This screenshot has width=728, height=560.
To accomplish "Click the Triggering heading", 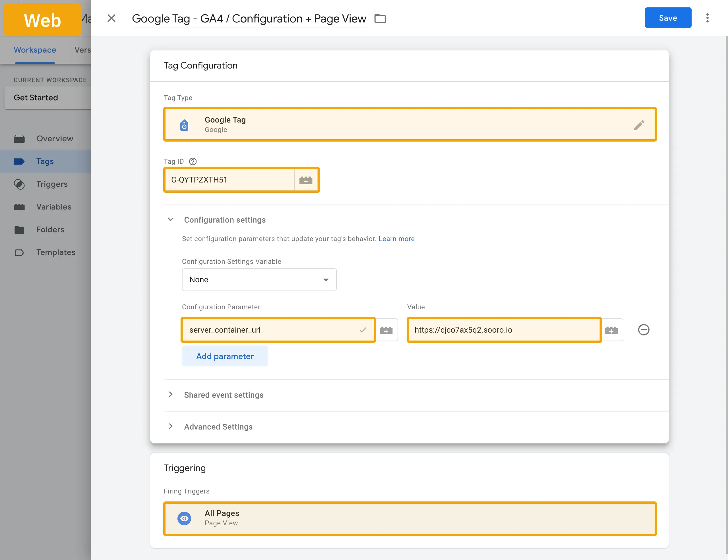I will tap(185, 468).
